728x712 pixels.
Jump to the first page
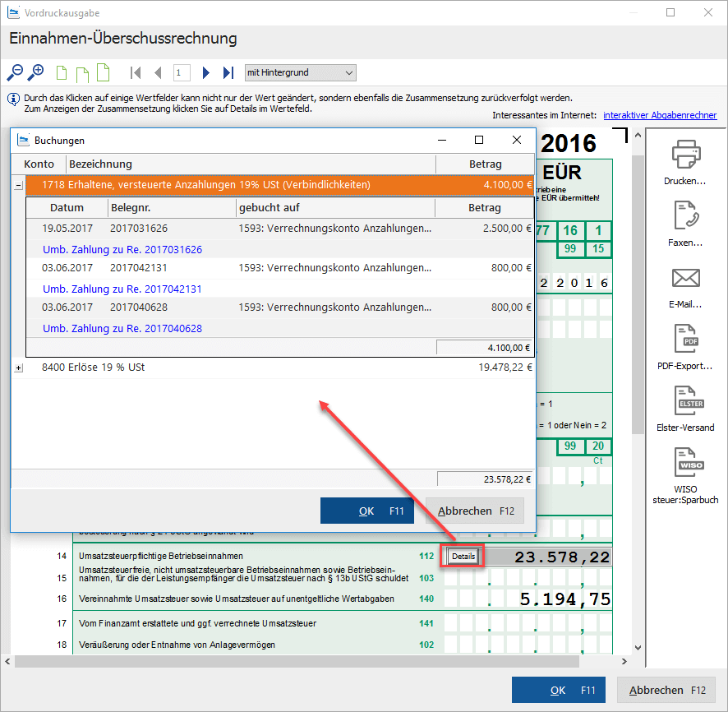coord(136,73)
